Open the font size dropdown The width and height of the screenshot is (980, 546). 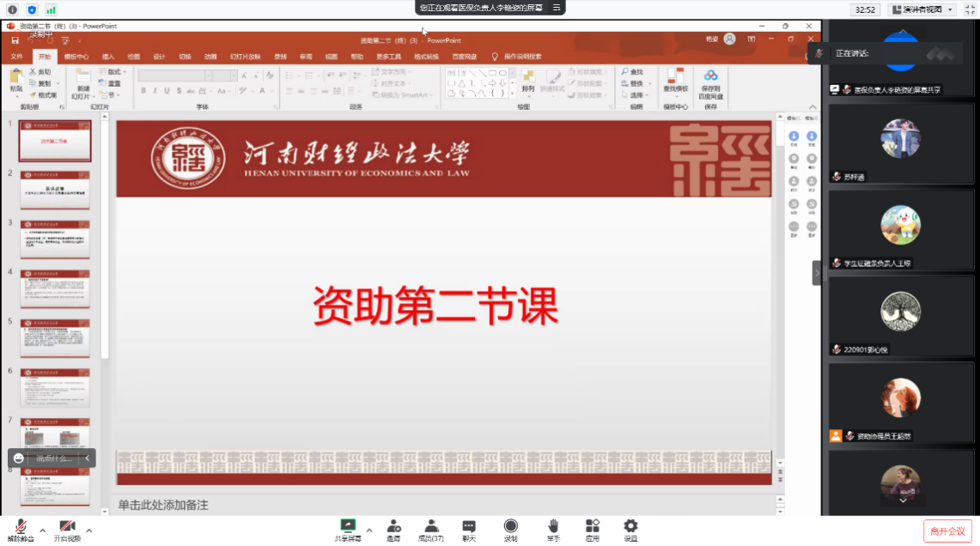click(x=234, y=76)
